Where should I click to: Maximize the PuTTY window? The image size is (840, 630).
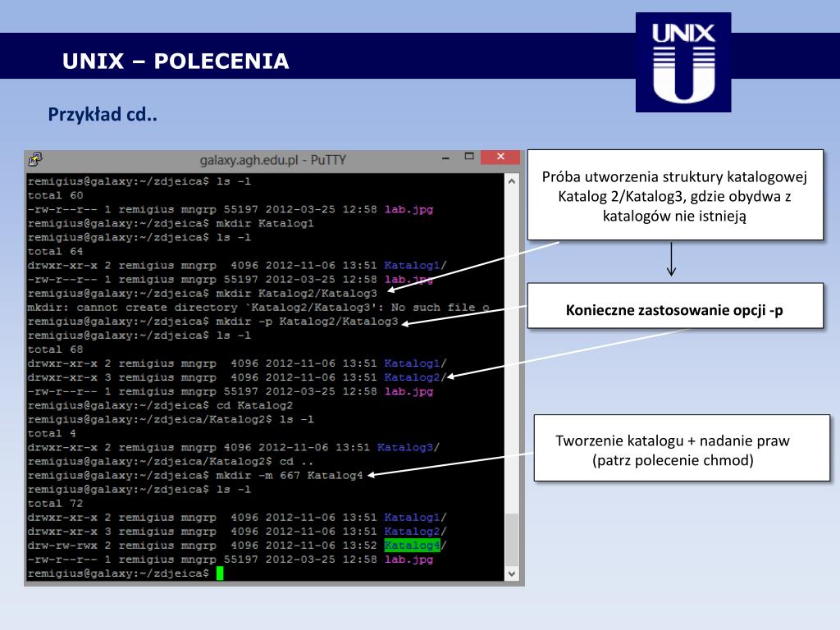(x=469, y=157)
